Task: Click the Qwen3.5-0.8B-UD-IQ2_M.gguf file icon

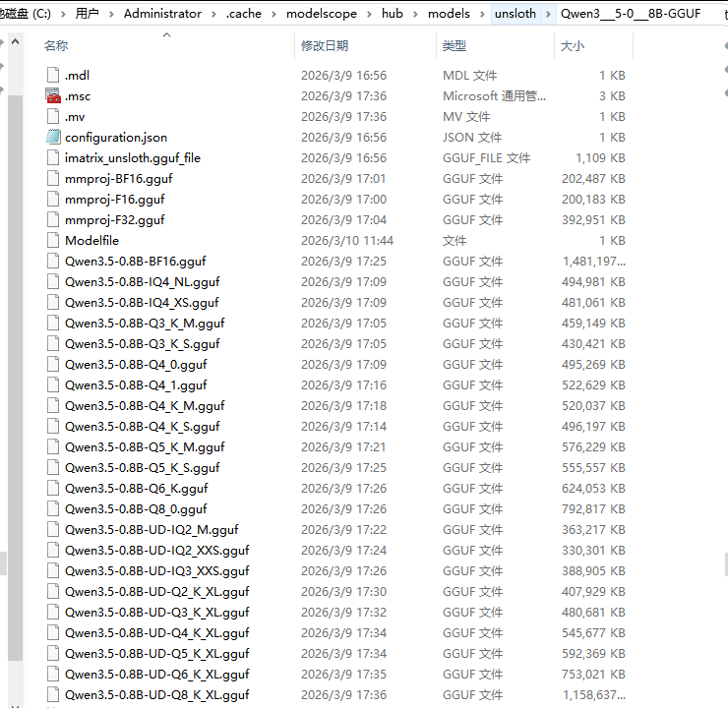Action: tap(53, 529)
